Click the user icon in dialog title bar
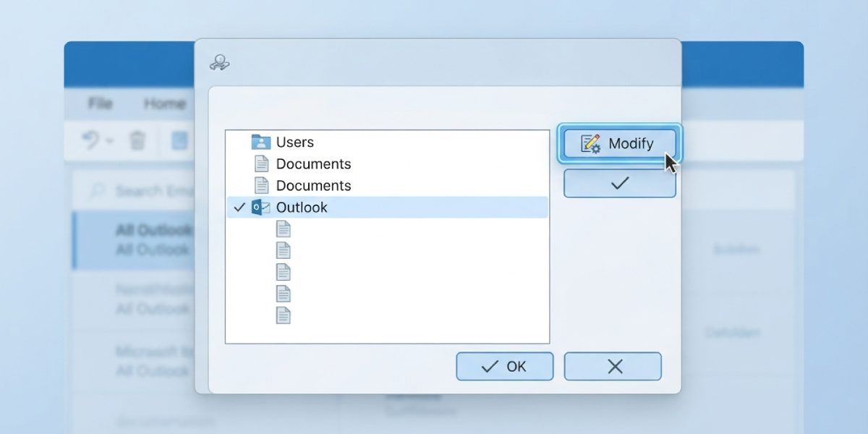 [x=219, y=63]
